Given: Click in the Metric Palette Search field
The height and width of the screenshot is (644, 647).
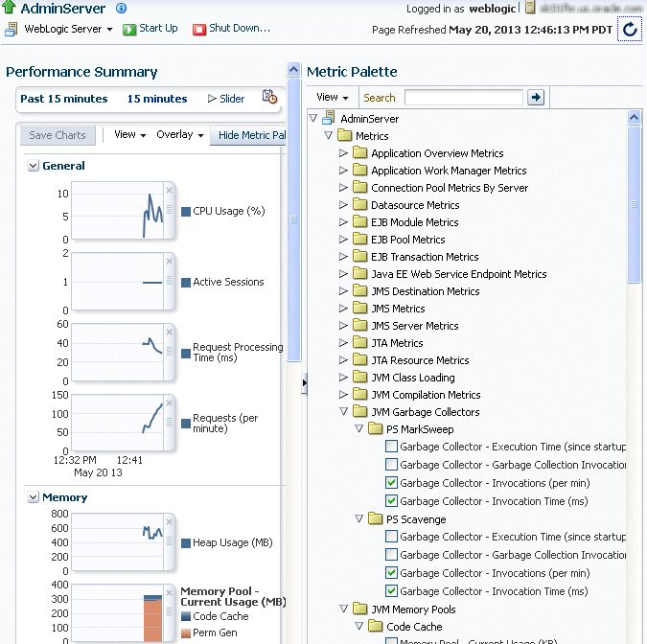Looking at the screenshot, I should click(463, 98).
